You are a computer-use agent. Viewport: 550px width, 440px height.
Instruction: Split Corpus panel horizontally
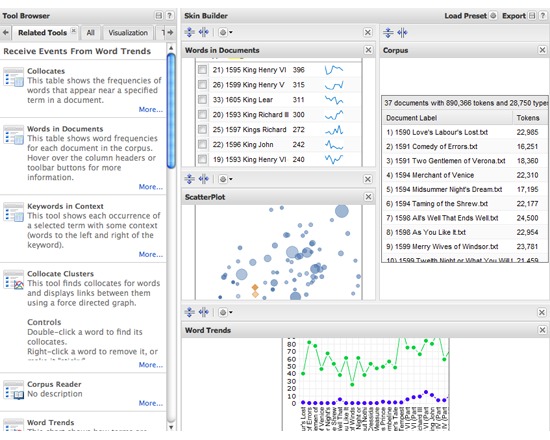(402, 33)
